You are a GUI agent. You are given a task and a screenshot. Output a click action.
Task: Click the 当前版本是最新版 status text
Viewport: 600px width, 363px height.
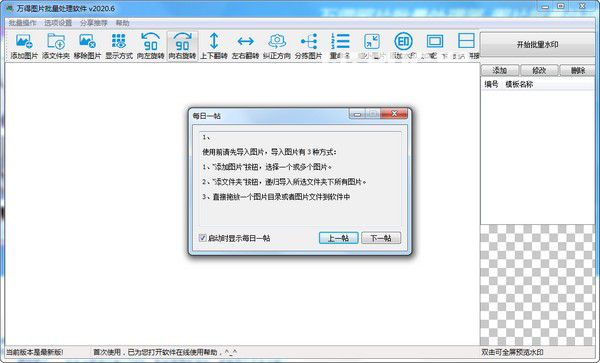[35, 352]
